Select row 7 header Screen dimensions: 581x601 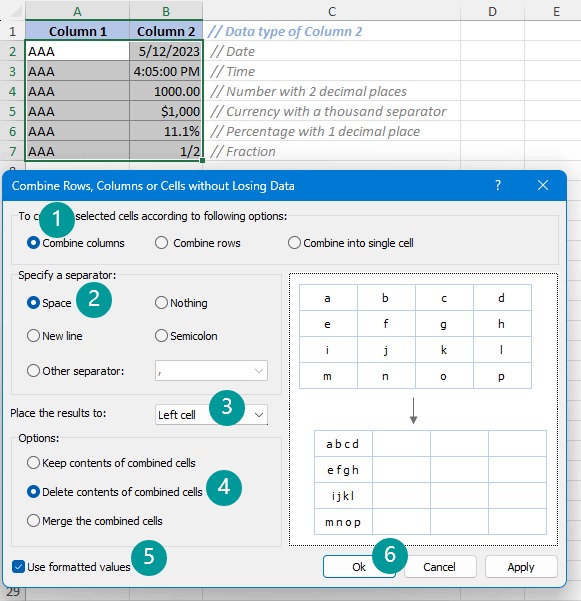[x=13, y=151]
